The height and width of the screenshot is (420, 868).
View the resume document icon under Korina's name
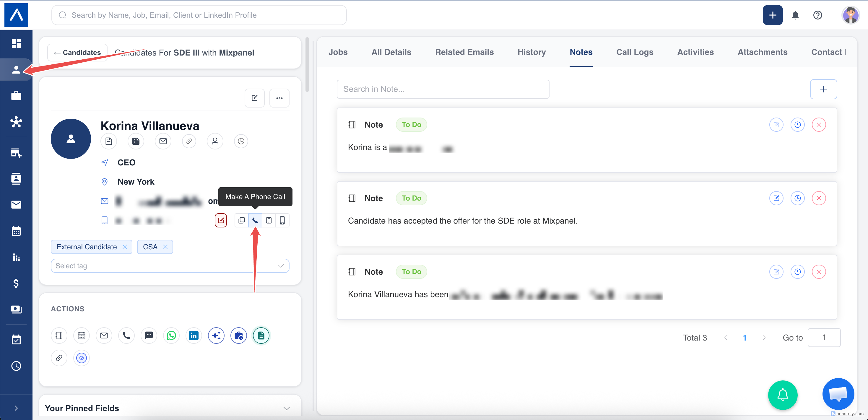pyautogui.click(x=108, y=141)
